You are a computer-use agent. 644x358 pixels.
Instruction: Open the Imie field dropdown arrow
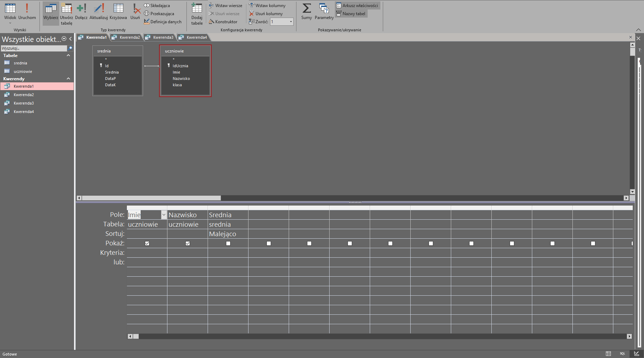pyautogui.click(x=164, y=215)
